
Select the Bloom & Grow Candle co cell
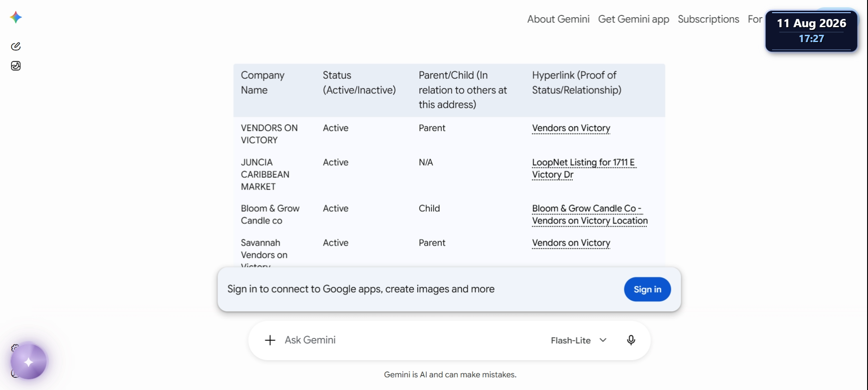(270, 214)
